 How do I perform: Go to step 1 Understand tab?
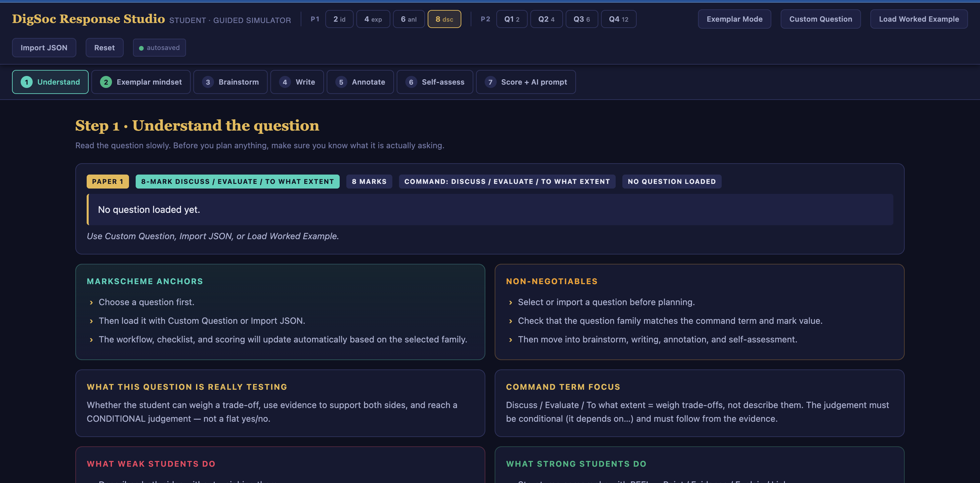tap(50, 82)
